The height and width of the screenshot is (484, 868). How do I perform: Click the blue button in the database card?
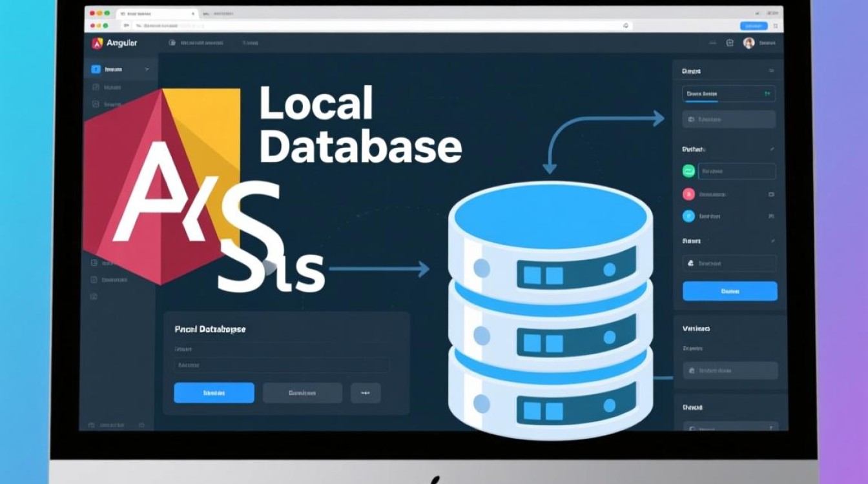[214, 392]
